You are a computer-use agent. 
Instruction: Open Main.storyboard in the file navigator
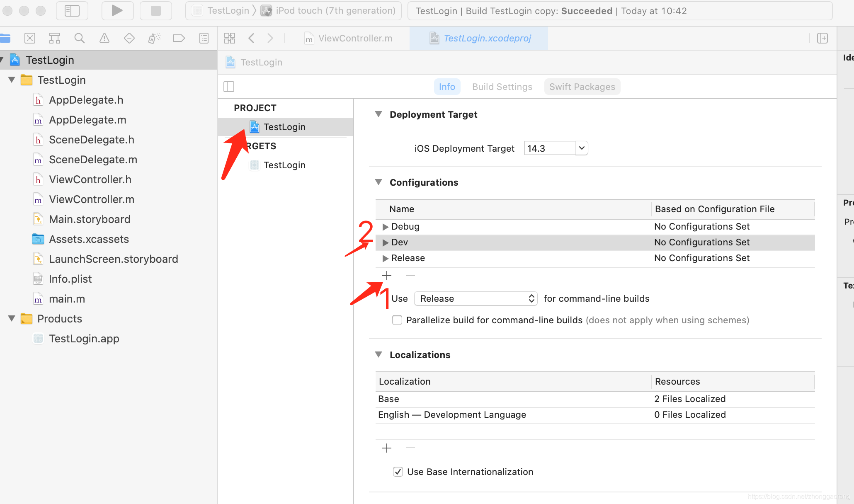pos(90,219)
